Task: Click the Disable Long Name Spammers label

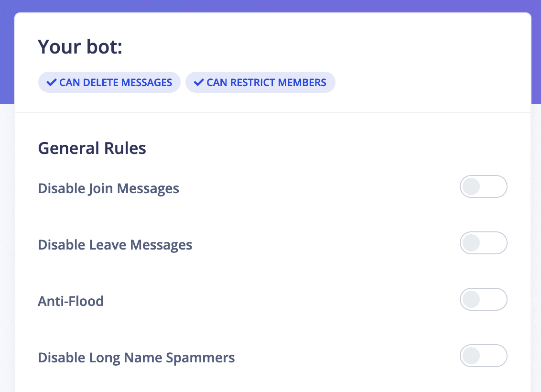Action: 136,358
